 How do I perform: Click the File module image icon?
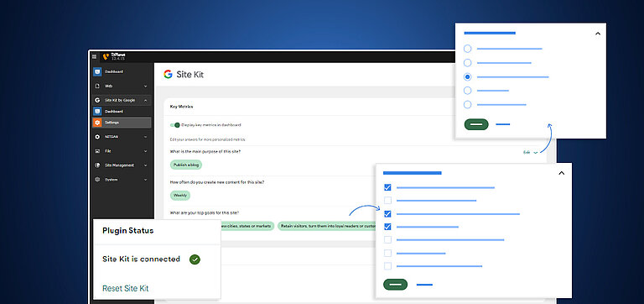(x=97, y=151)
